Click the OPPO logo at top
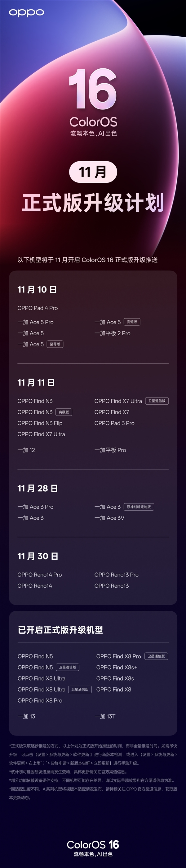 (26, 13)
